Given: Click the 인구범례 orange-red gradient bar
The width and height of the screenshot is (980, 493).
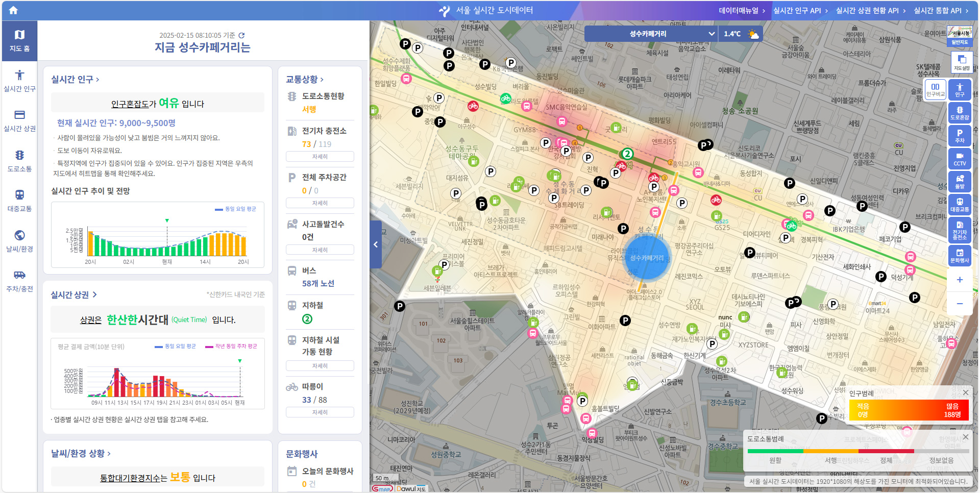Looking at the screenshot, I should [x=909, y=410].
